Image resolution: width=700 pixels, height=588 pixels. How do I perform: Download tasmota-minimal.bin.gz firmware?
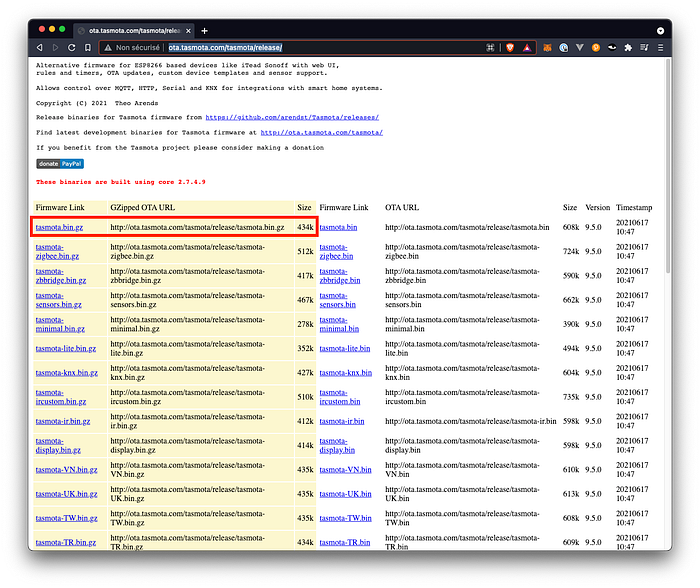[x=60, y=324]
